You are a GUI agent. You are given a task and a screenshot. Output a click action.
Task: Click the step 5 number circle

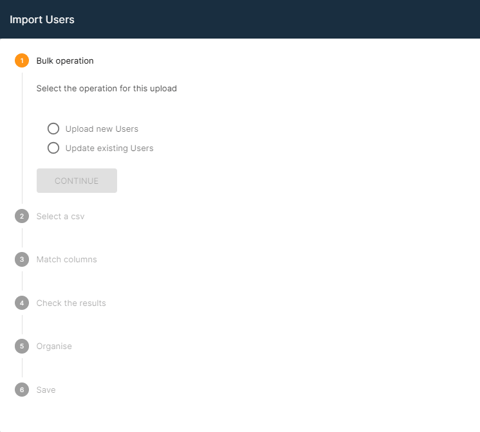pos(22,346)
